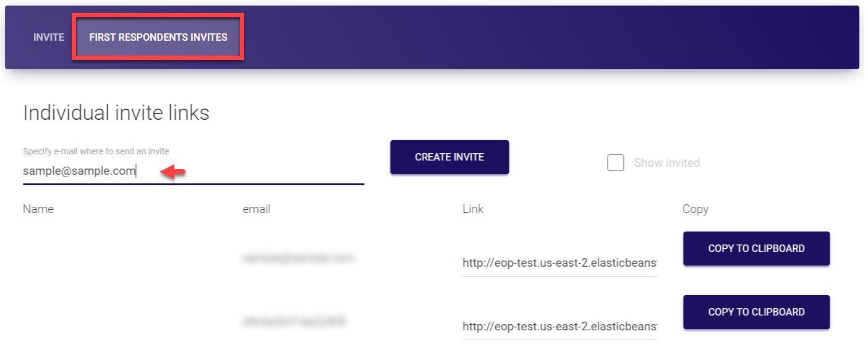Click the Specify e-mail field label
868x347 pixels.
point(96,151)
